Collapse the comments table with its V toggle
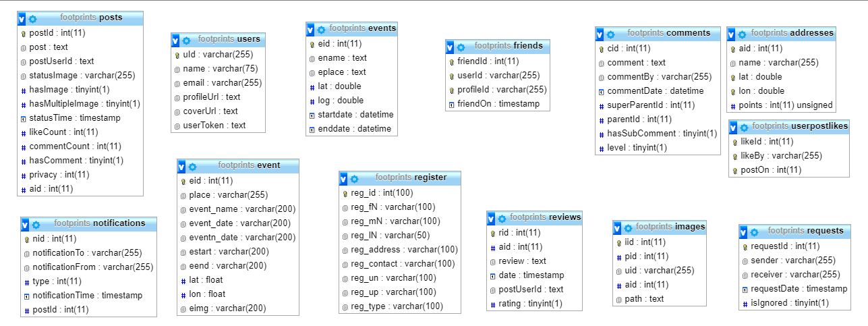The image size is (868, 326). (x=600, y=34)
